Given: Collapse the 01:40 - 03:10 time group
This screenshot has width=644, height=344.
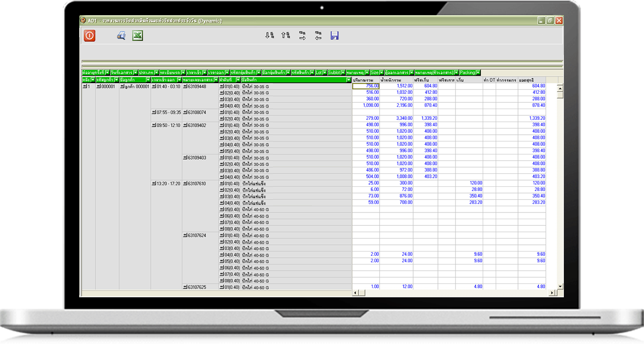Looking at the screenshot, I should (154, 87).
